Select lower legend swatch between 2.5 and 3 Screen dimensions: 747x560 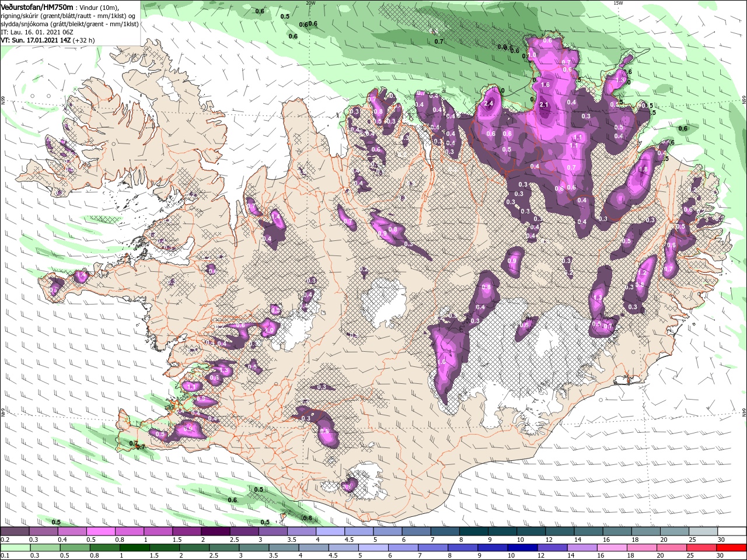tap(224, 548)
